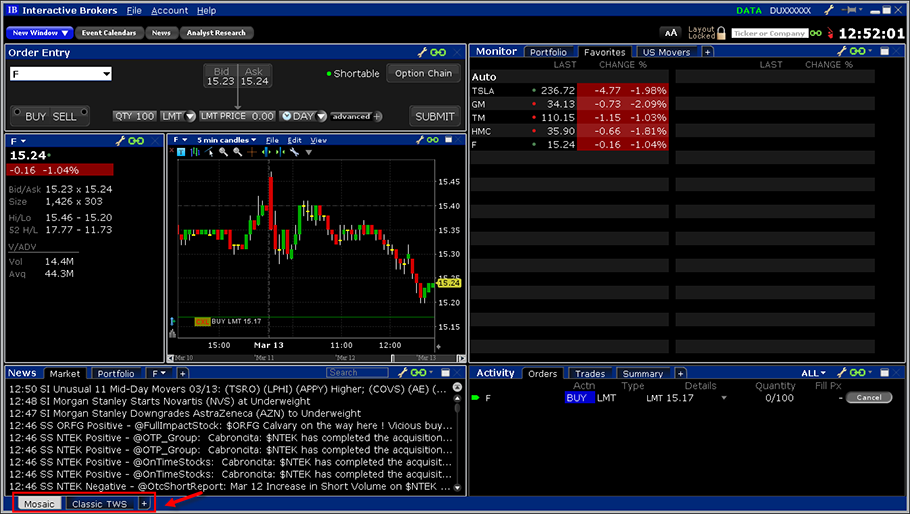
Task: Click chart window green chain link icon
Action: pyautogui.click(x=433, y=140)
